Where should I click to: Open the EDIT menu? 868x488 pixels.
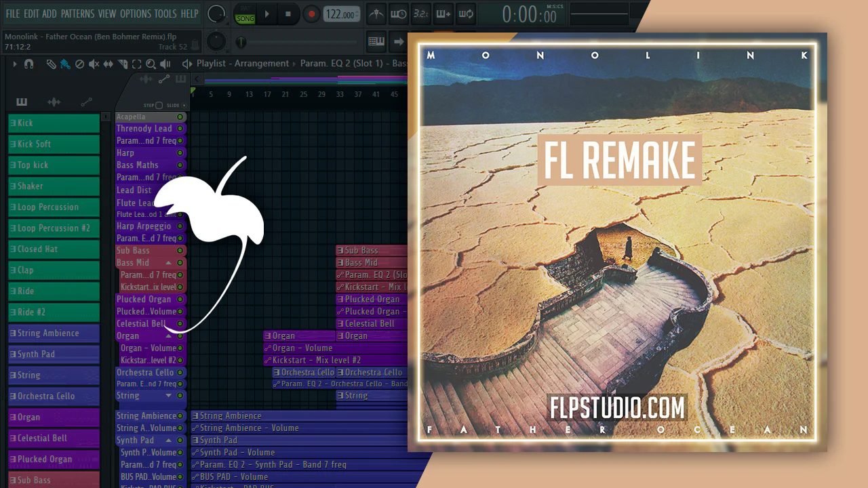point(31,14)
